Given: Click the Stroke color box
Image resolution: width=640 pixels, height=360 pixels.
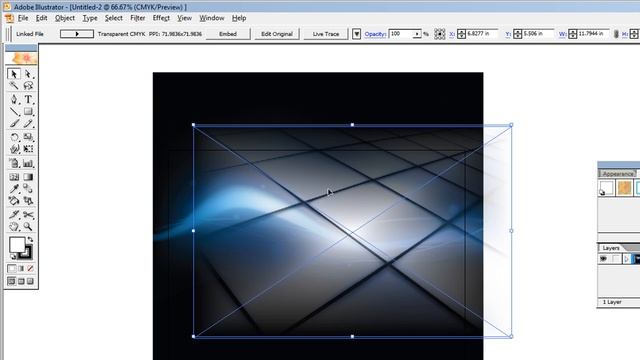Looking at the screenshot, I should click(x=27, y=253).
